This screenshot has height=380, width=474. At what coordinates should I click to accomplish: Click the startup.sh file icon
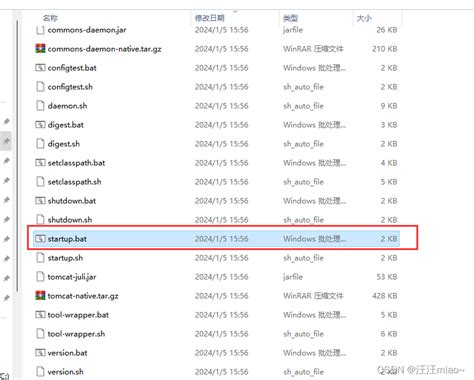point(40,258)
